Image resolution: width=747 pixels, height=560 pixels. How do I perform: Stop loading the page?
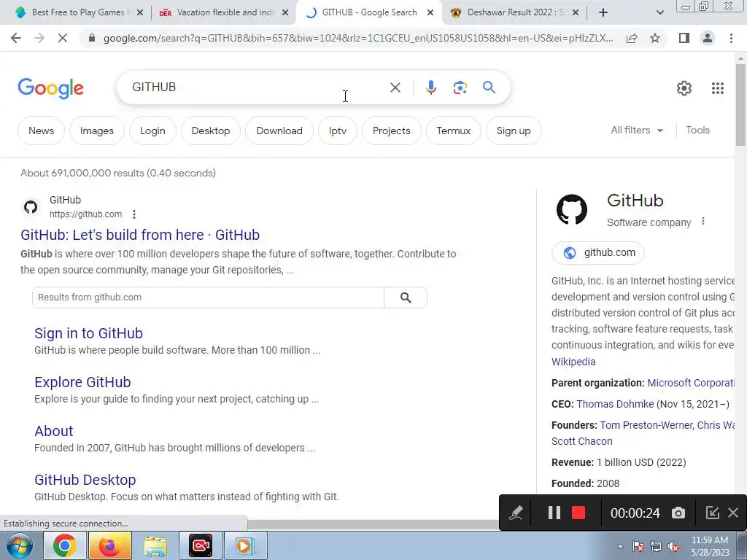tap(63, 38)
